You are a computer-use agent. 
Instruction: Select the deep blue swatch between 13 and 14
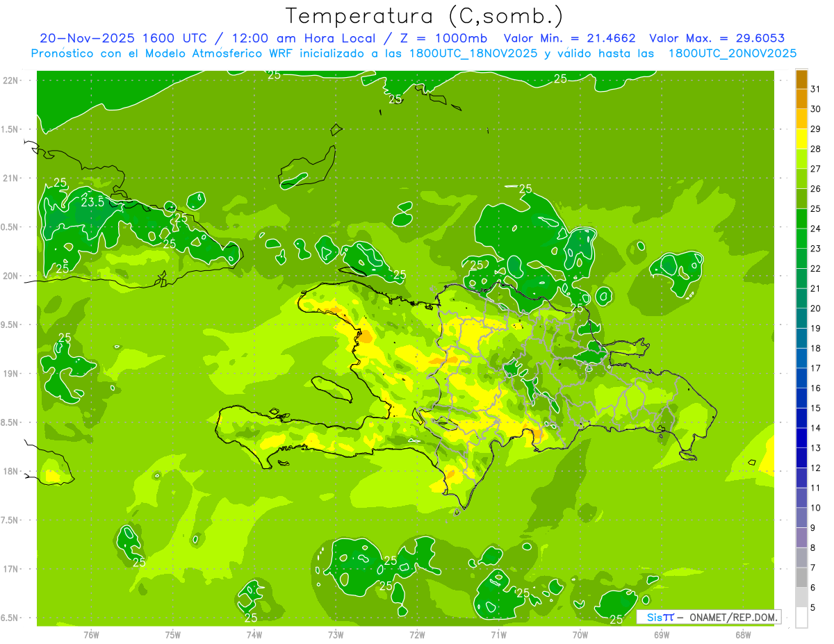(801, 438)
